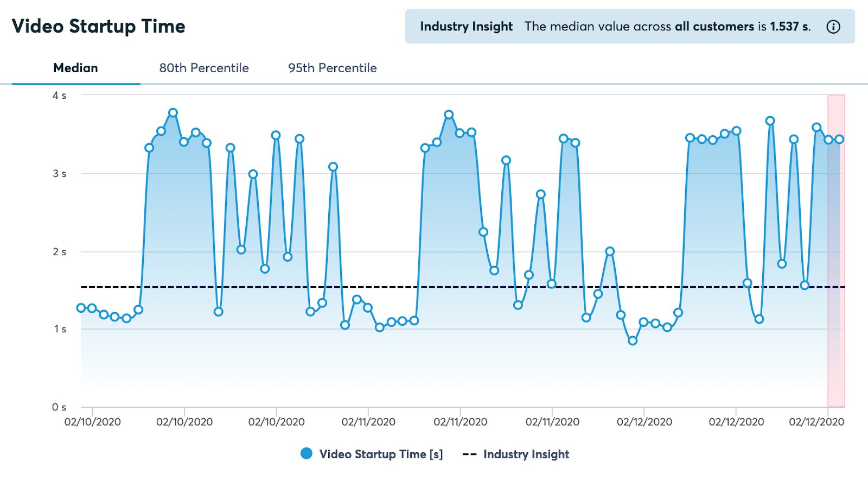Screen dimensions: 868x480
Task: Click the Video Startup Time heading
Action: (99, 26)
